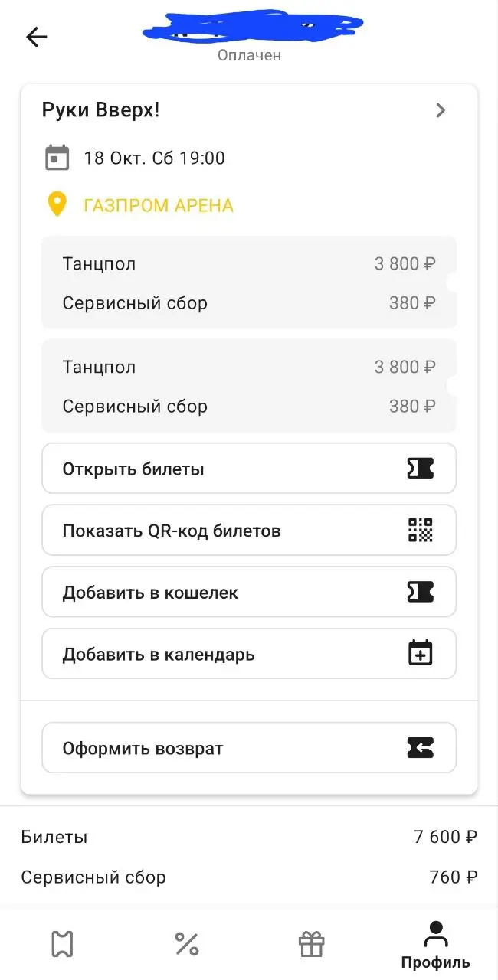Viewport: 498px width, 980px height.
Task: Open the ГАЗПРОМ АРЕНА venue link
Action: click(x=159, y=205)
